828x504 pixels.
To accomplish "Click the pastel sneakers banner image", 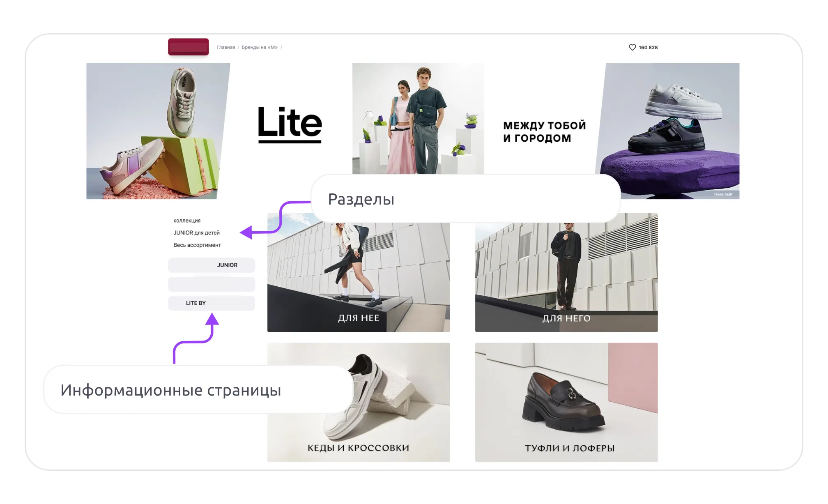I will coord(158,131).
